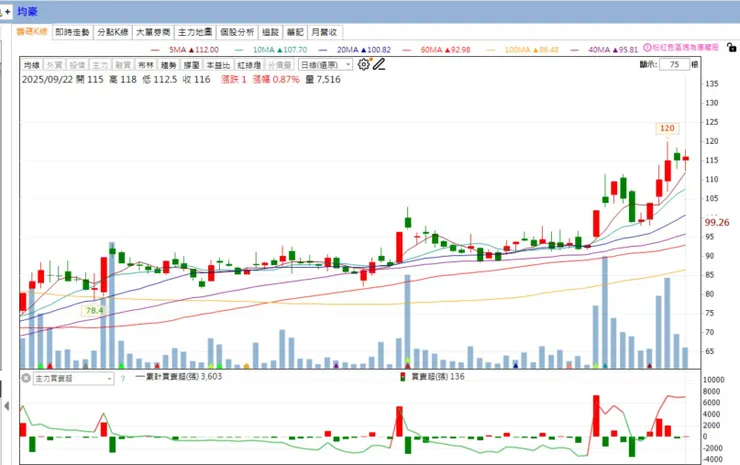The width and height of the screenshot is (740, 465).
Task: Switch to the 即時走勢 tab
Action: pyautogui.click(x=72, y=32)
